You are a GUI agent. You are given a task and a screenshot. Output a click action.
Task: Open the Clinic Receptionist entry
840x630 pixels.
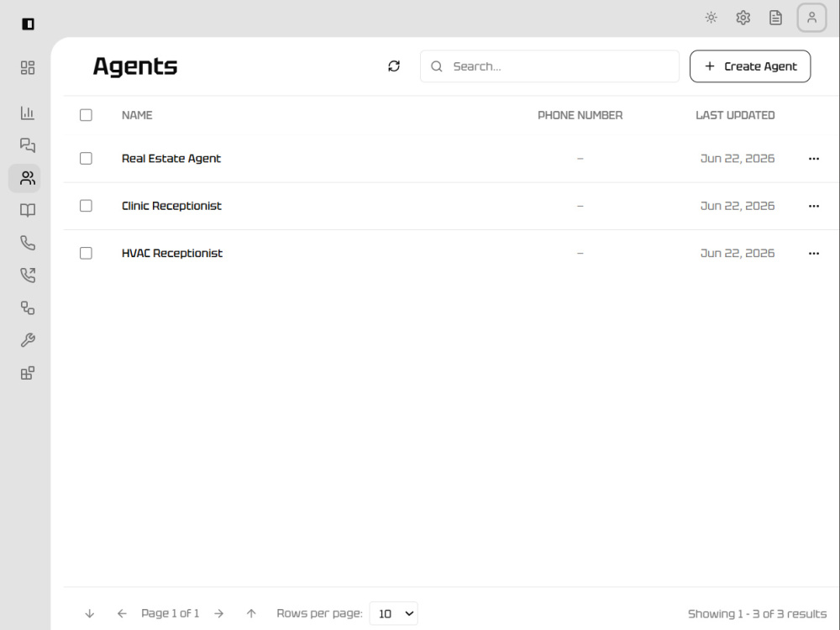point(171,206)
